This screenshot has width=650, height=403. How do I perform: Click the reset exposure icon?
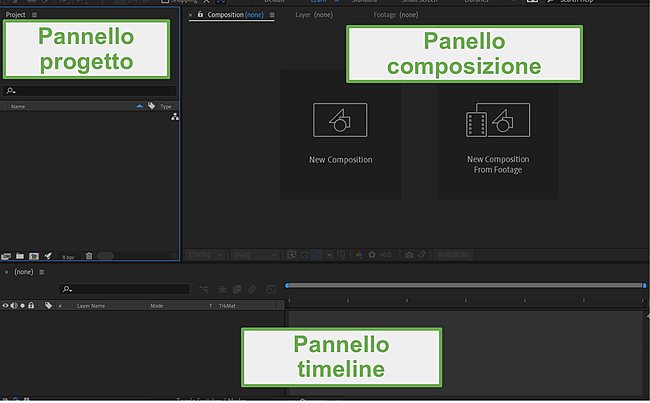pyautogui.click(x=372, y=255)
